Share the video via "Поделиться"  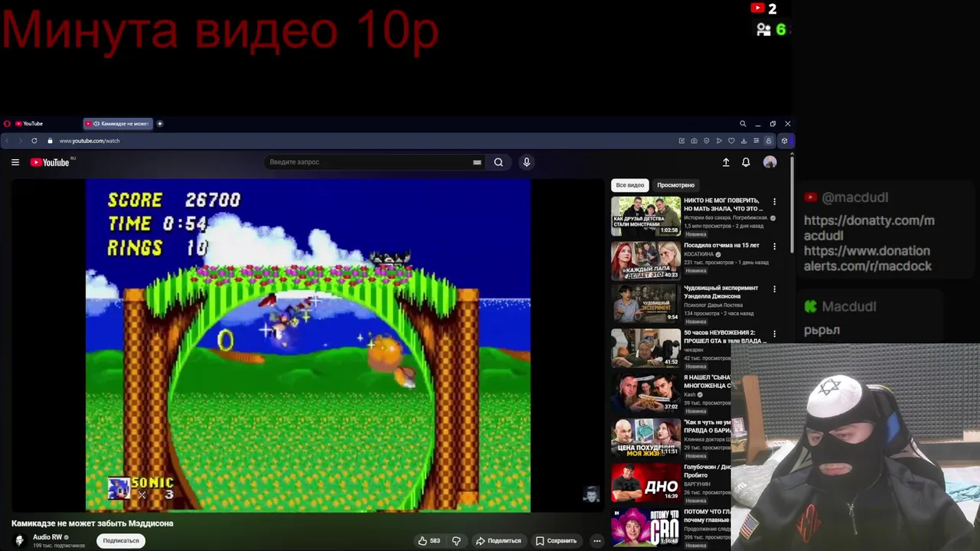pyautogui.click(x=498, y=540)
